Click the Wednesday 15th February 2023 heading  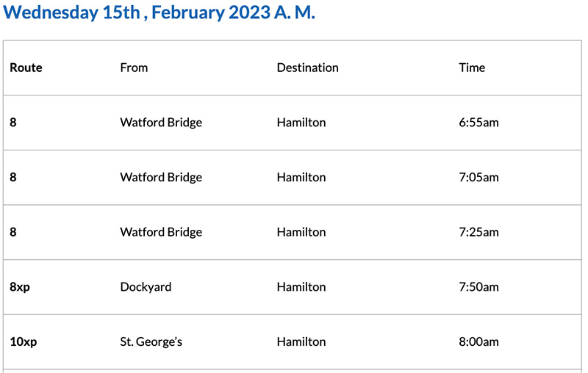(159, 12)
